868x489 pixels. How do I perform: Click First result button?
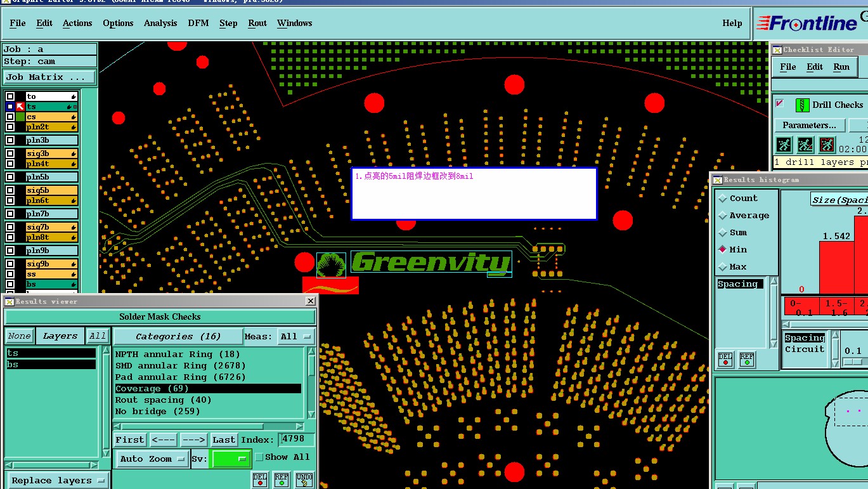point(130,440)
